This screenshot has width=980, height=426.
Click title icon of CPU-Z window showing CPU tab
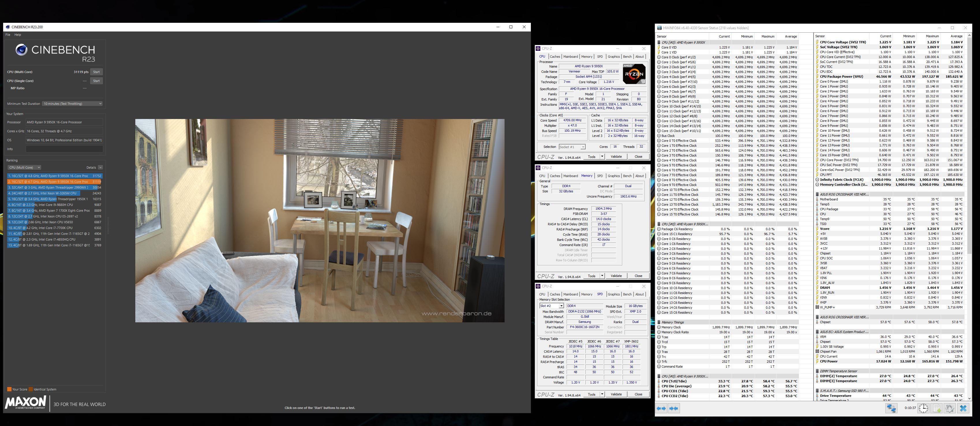pos(538,48)
